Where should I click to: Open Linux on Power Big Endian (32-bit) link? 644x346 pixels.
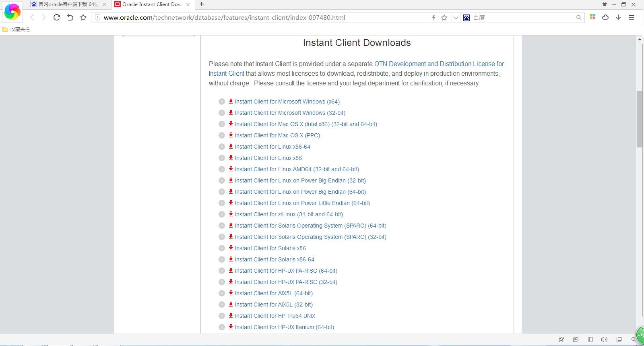point(300,180)
